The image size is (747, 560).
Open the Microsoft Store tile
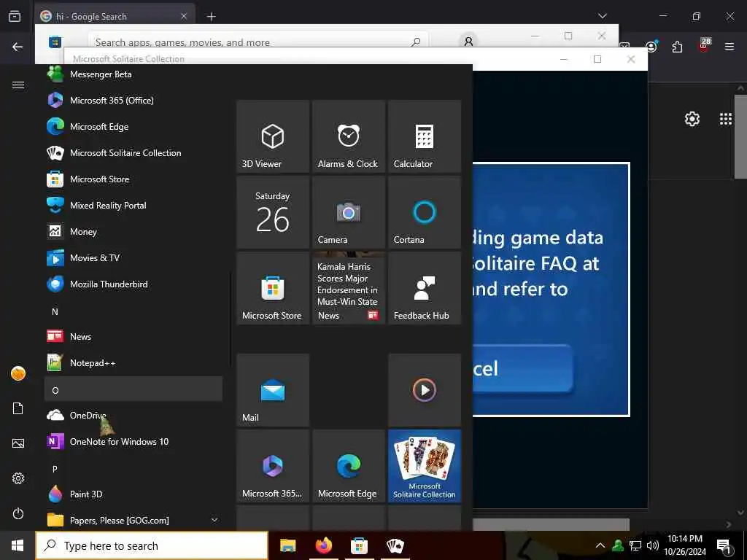pos(273,288)
